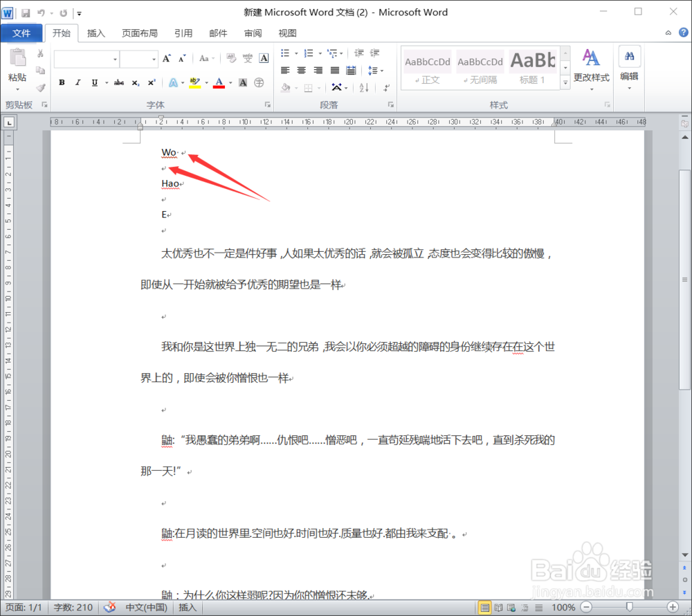Viewport: 692px width, 616px height.
Task: Expand the styles gallery with the more arrow
Action: pyautogui.click(x=565, y=83)
